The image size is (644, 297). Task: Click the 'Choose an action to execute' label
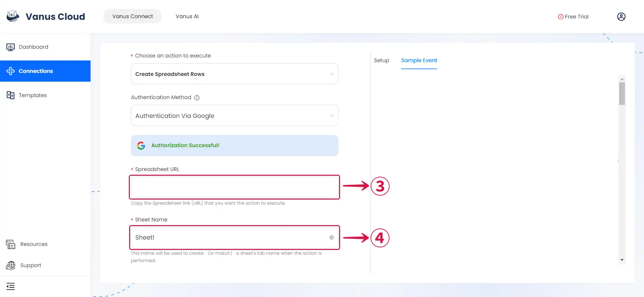tap(173, 56)
